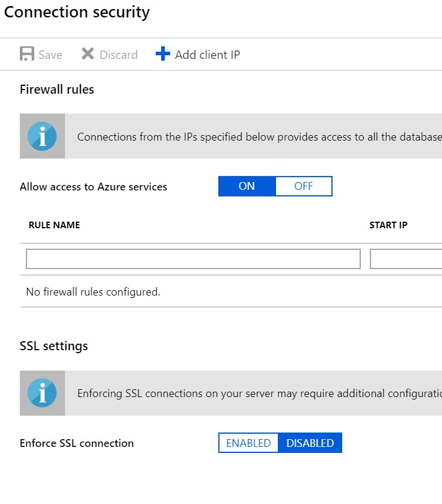The image size is (442, 504).
Task: Click into the Start IP input field
Action: tap(405, 259)
